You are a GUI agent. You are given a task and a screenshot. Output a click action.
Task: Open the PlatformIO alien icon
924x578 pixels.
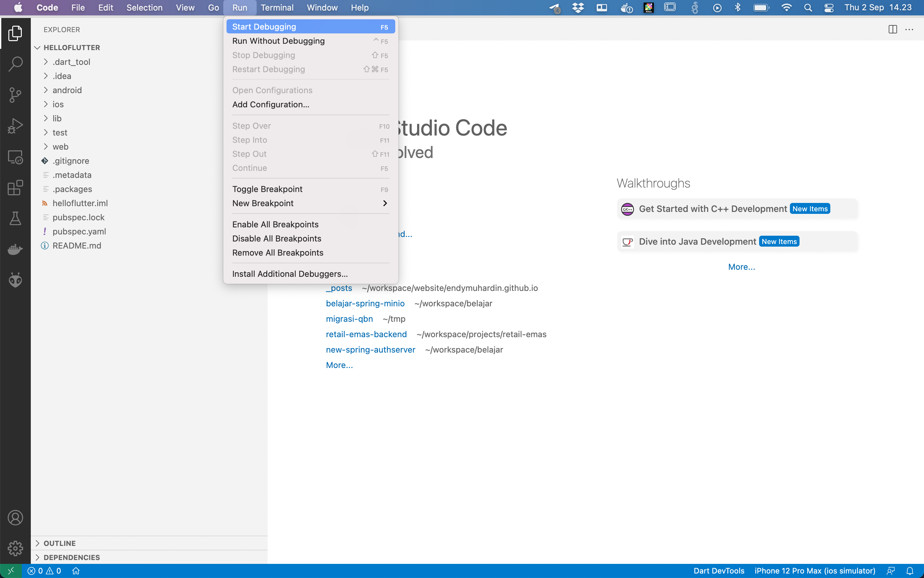(15, 280)
